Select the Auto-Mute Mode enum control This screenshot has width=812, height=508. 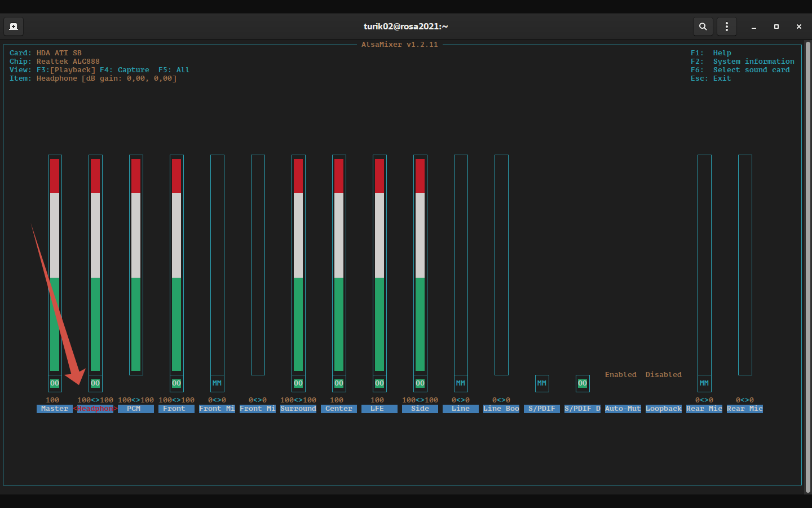pos(623,409)
